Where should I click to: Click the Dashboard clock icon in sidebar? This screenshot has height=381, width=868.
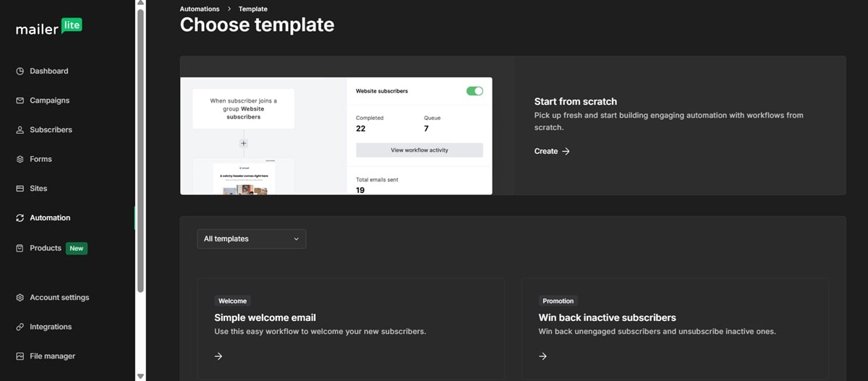(20, 72)
